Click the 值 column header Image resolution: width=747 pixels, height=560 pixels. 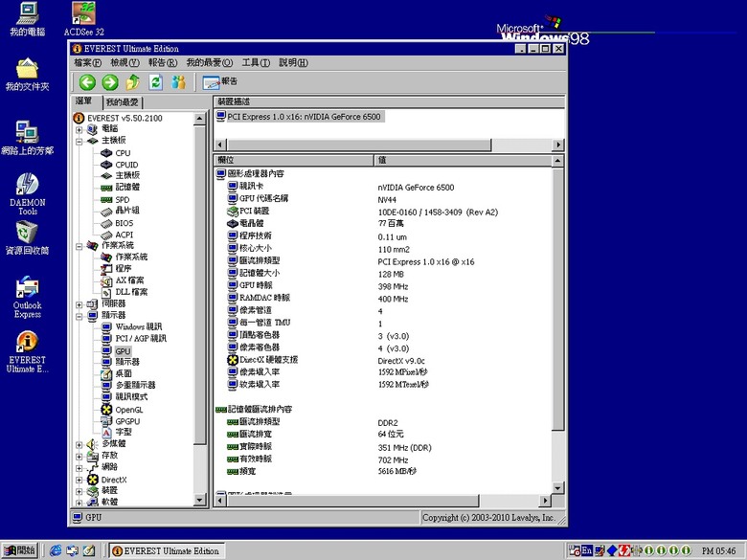(x=464, y=160)
